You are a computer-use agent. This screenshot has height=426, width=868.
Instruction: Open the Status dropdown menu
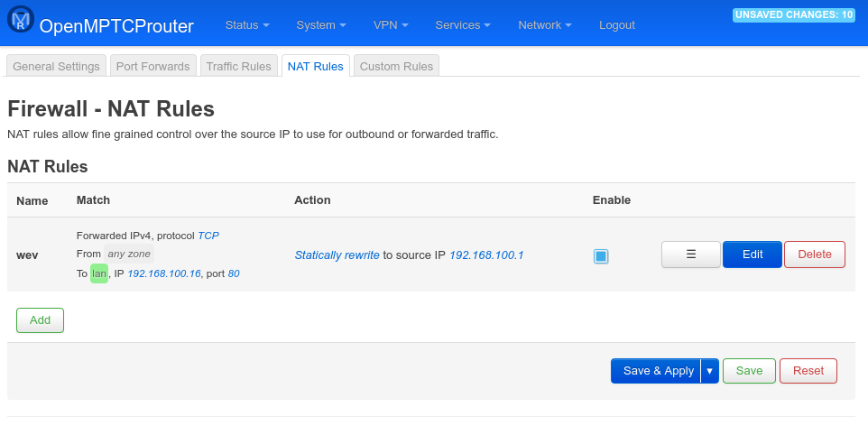pos(247,25)
